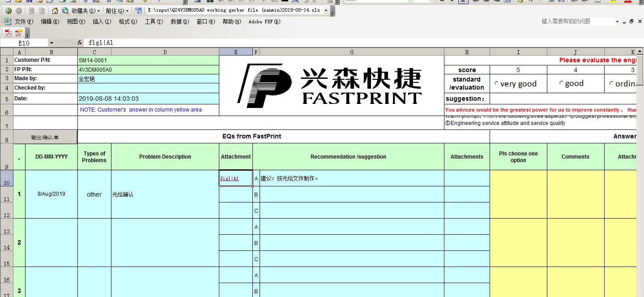Open the 文件 menu

[24, 22]
